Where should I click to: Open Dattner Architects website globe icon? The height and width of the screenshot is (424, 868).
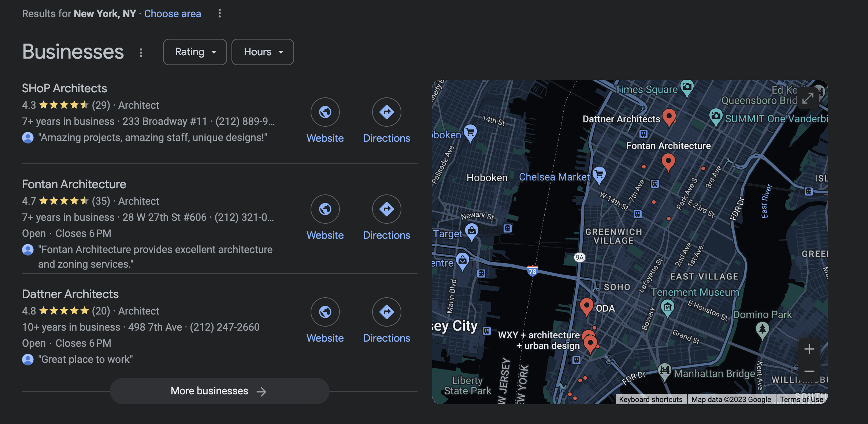click(325, 312)
